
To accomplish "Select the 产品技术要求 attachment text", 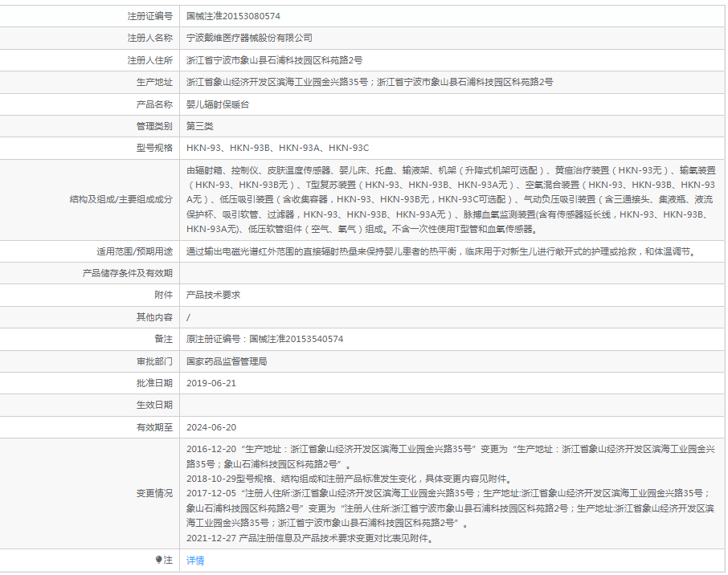I will [213, 296].
